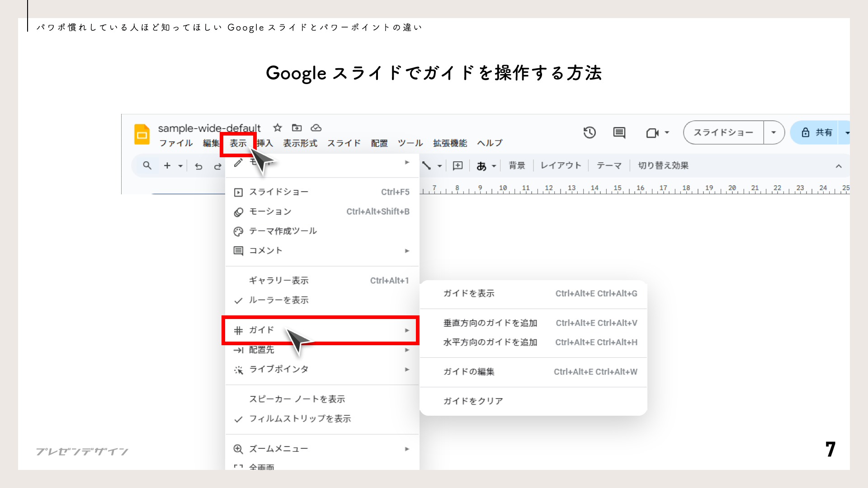Open new slide layout dropdown arrow
The image size is (868, 488).
[x=180, y=166]
